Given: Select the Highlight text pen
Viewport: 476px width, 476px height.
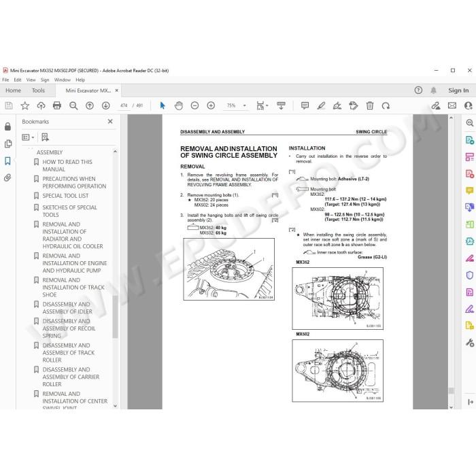Looking at the screenshot, I should point(321,105).
